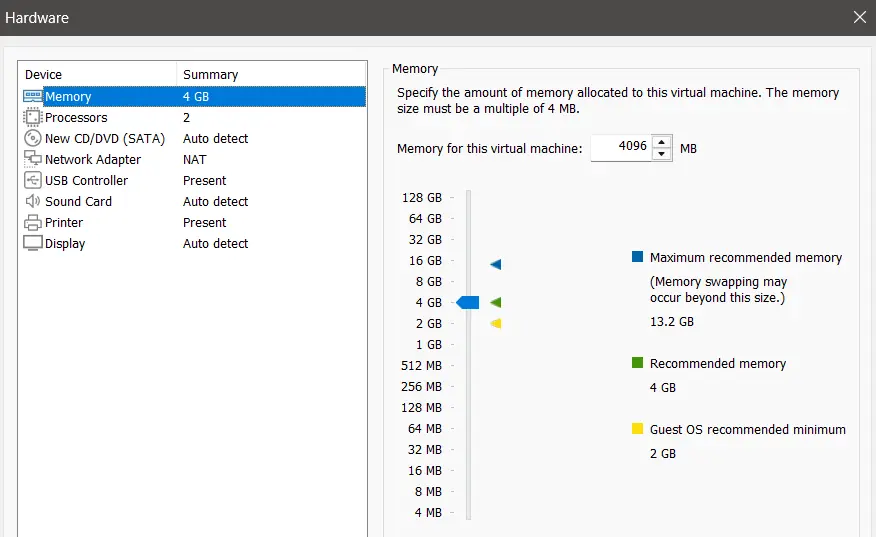This screenshot has width=876, height=537.
Task: Select the New CD/DVD (SATA) disc icon
Action: [32, 139]
